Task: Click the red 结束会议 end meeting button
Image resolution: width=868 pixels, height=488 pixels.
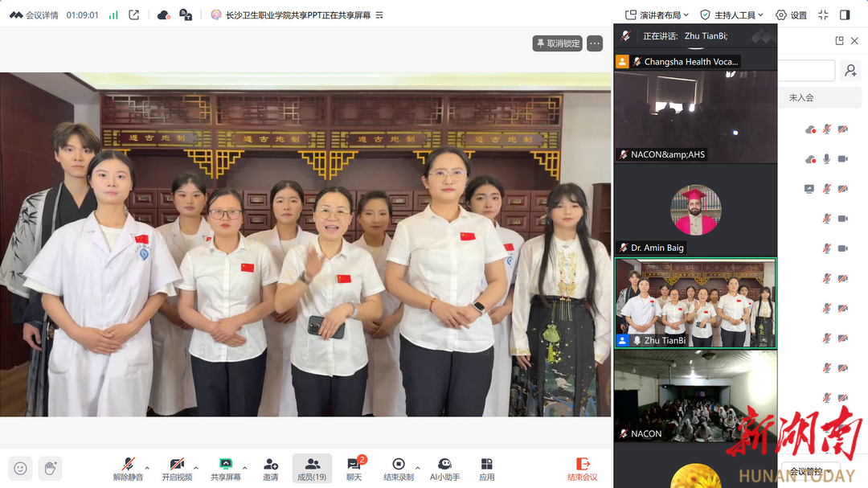Action: (583, 468)
